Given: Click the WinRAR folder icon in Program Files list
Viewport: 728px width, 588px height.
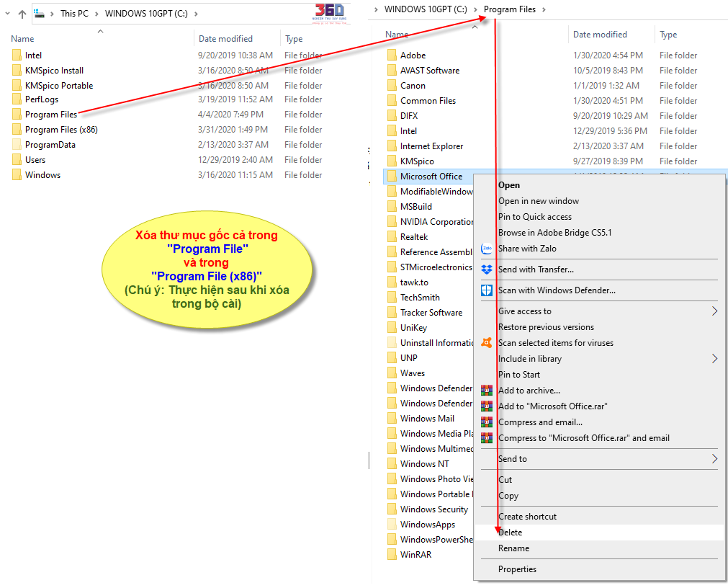Looking at the screenshot, I should click(x=392, y=555).
